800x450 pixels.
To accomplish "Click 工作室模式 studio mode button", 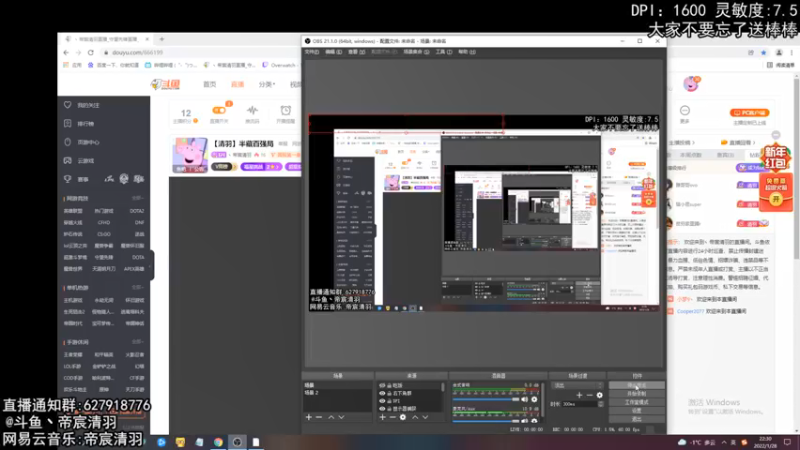I will click(x=637, y=402).
